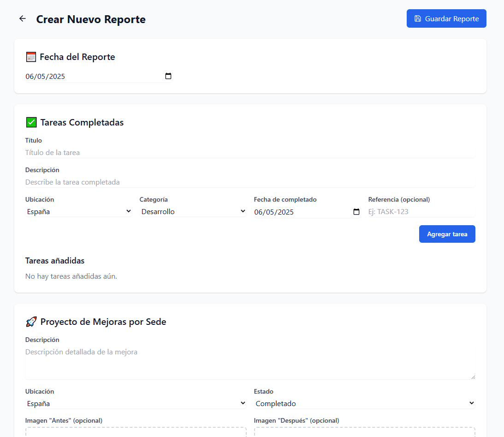This screenshot has height=437, width=504.
Task: Open calendar picker for Fecha del Reporte
Action: pyautogui.click(x=168, y=76)
